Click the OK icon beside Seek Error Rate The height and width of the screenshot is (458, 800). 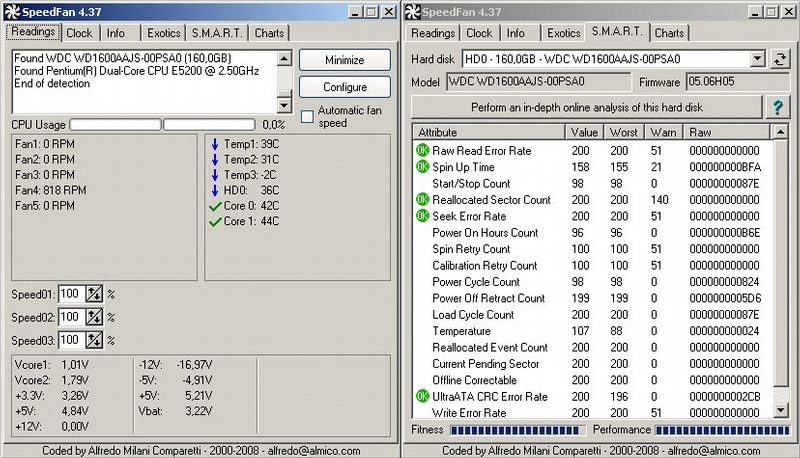click(422, 216)
